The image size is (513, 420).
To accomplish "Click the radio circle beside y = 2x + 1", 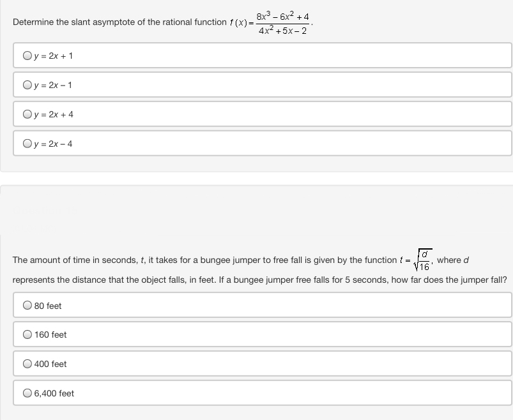I will coord(26,55).
